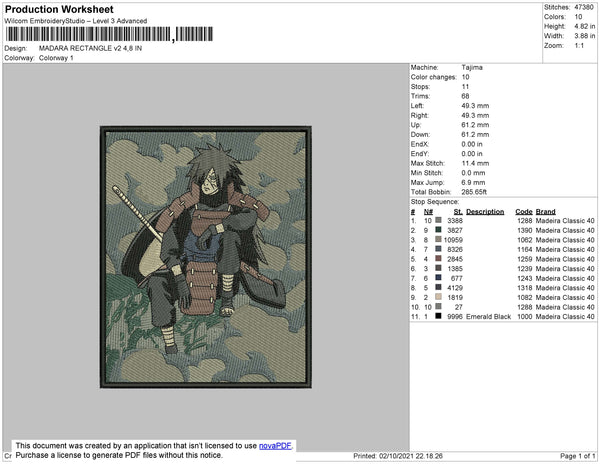Screen dimensions: 600x464
Task: Click the Total Bobbin value '285.65ft'
Action: point(474,192)
